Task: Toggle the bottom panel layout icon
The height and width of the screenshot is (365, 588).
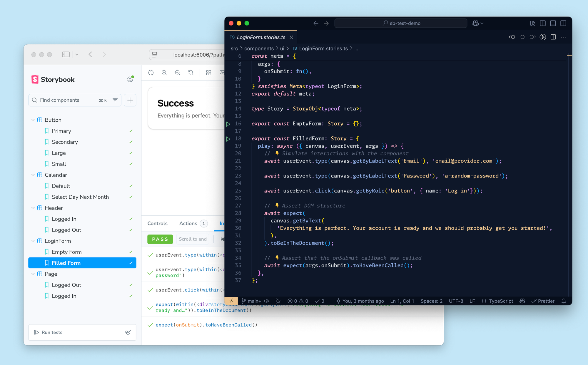Action: pos(553,23)
